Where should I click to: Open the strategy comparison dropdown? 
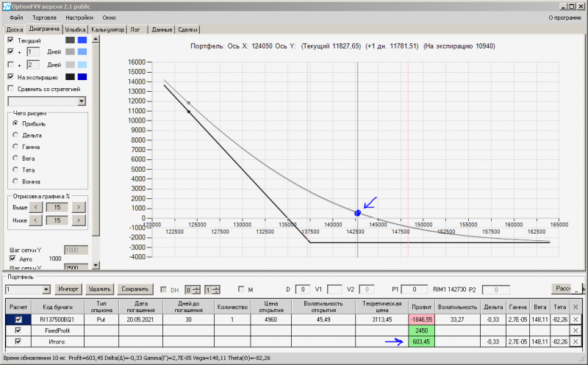click(x=81, y=101)
